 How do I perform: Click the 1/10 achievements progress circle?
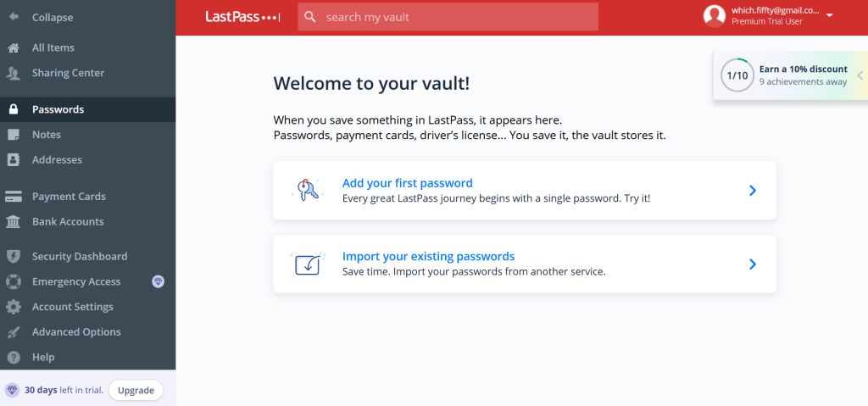pyautogui.click(x=737, y=75)
